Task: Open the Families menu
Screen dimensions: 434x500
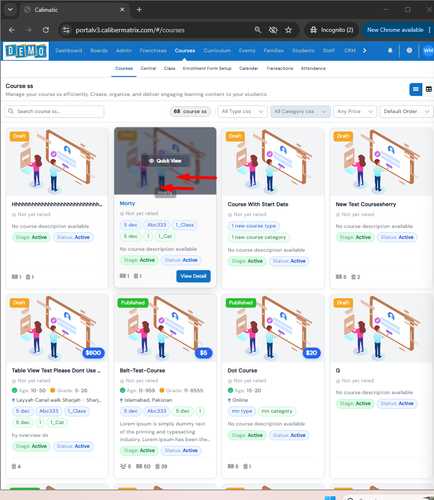Action: (x=274, y=51)
